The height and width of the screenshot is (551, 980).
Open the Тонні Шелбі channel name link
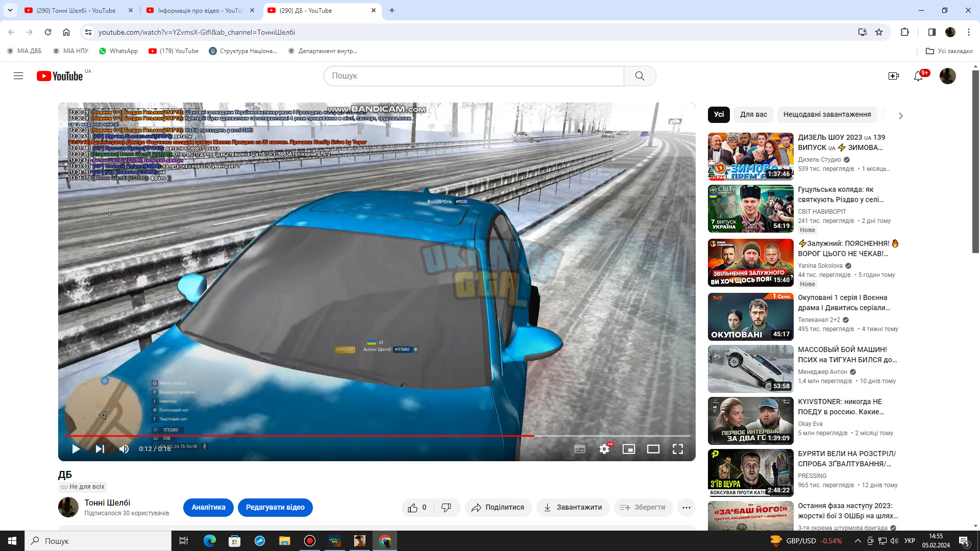(107, 503)
